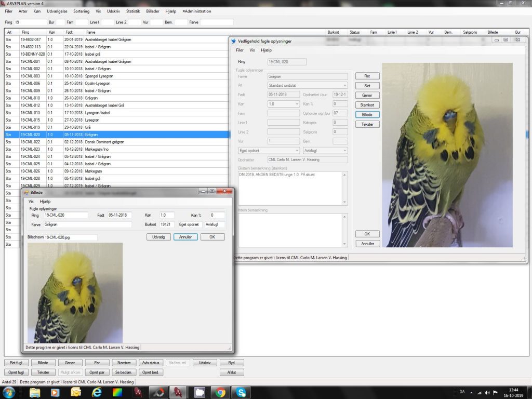Click the Vedligehold fugle oplysninger window icon

point(233,41)
